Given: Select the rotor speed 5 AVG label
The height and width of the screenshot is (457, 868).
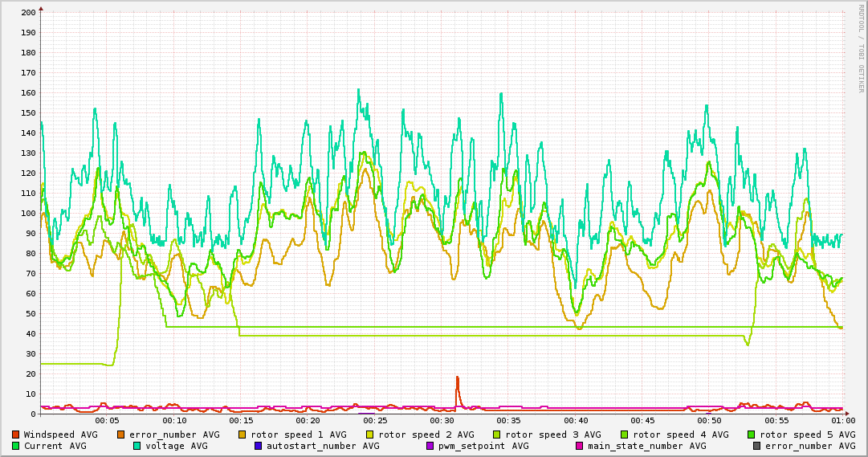Looking at the screenshot, I should pos(807,435).
